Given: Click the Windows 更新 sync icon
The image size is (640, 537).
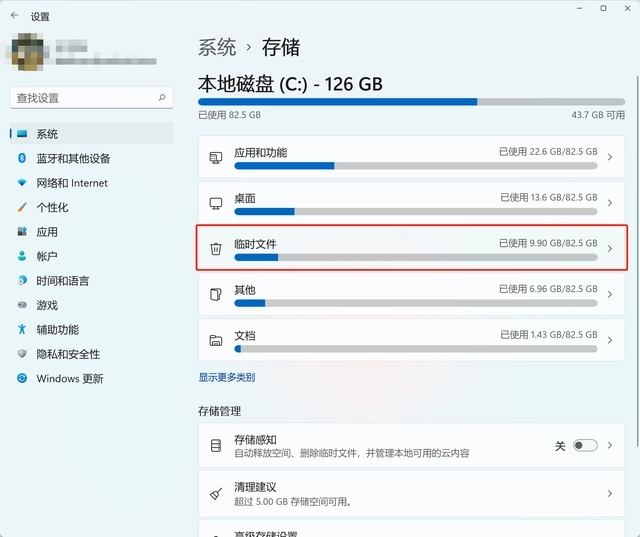Looking at the screenshot, I should tap(22, 378).
